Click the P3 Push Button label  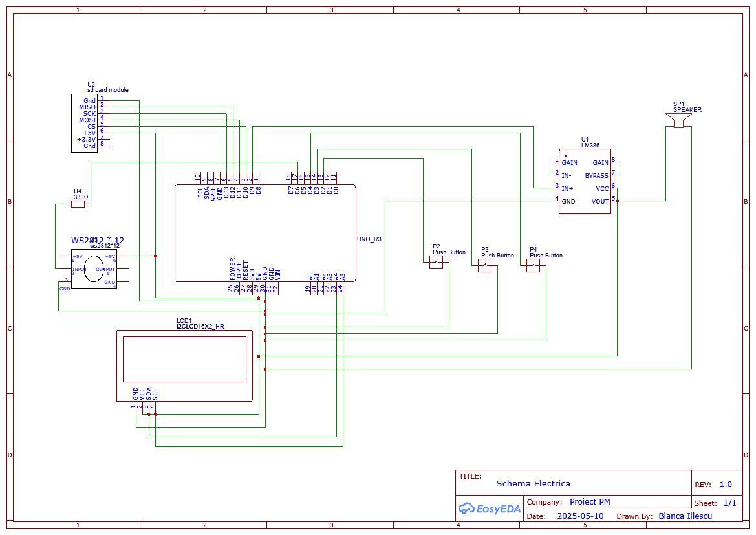[x=497, y=256]
